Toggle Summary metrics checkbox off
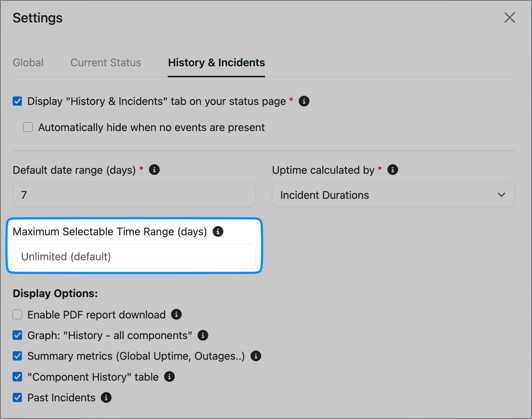 tap(17, 356)
